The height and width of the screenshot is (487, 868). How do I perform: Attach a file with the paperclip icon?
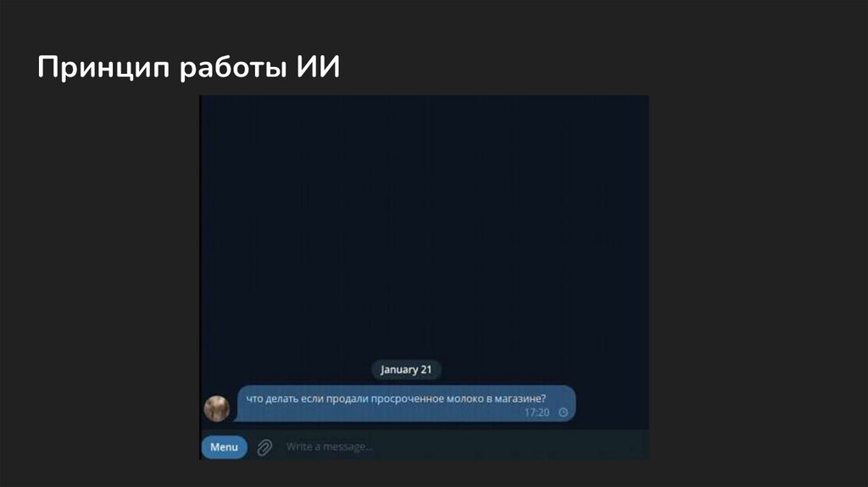(264, 447)
